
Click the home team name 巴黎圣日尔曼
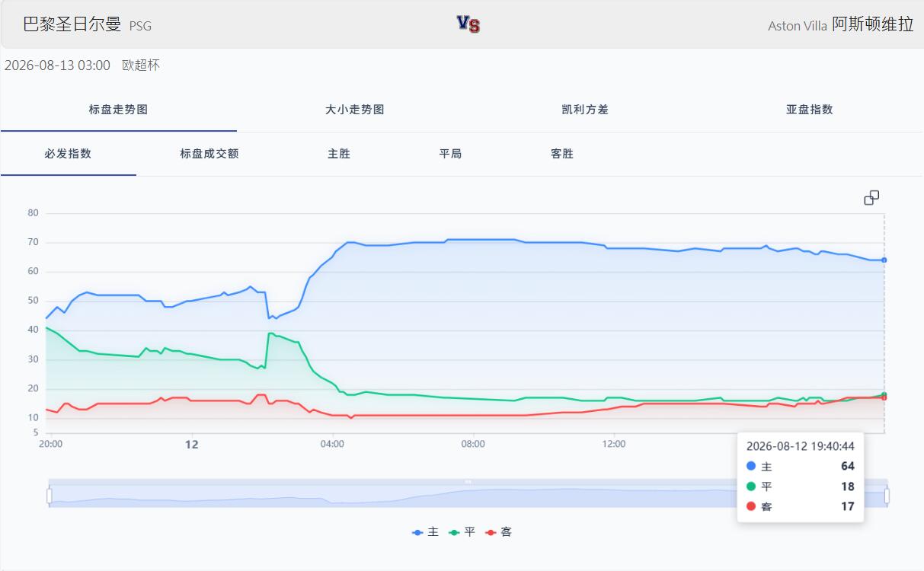tap(72, 24)
